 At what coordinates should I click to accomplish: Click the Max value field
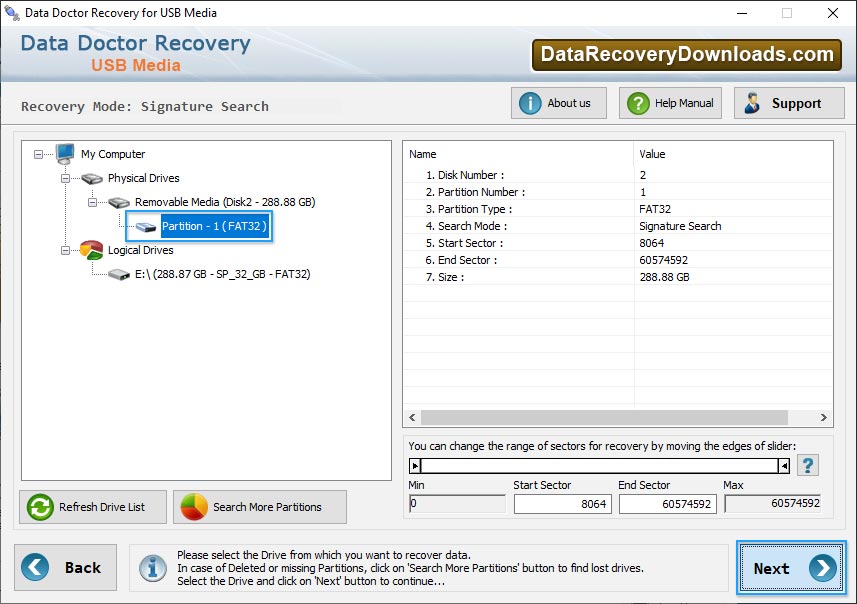click(773, 503)
